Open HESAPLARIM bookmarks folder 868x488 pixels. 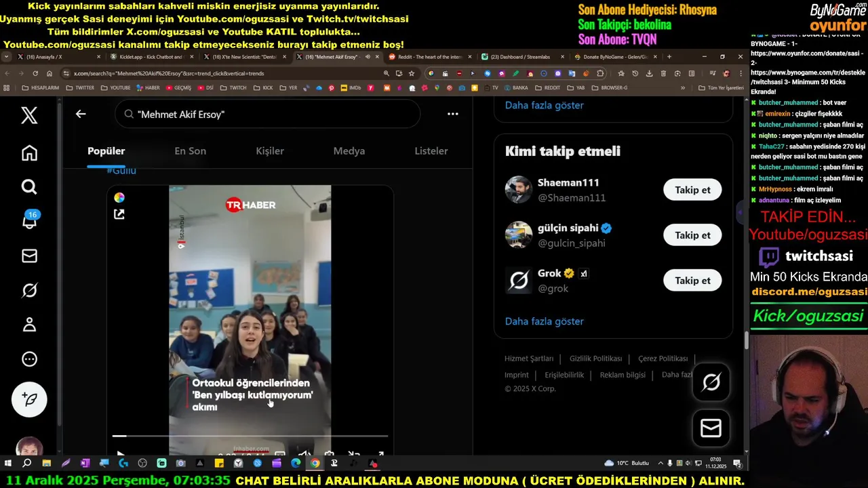[41, 87]
